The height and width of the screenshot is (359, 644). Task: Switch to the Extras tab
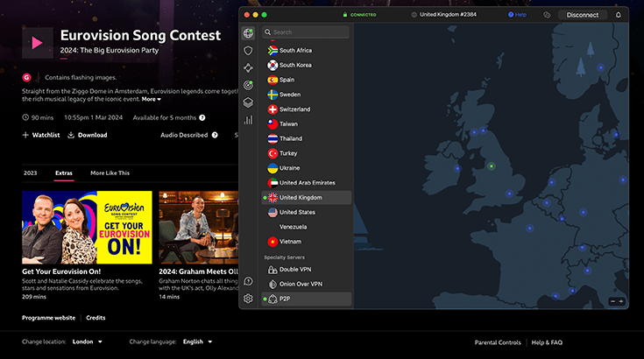[64, 173]
